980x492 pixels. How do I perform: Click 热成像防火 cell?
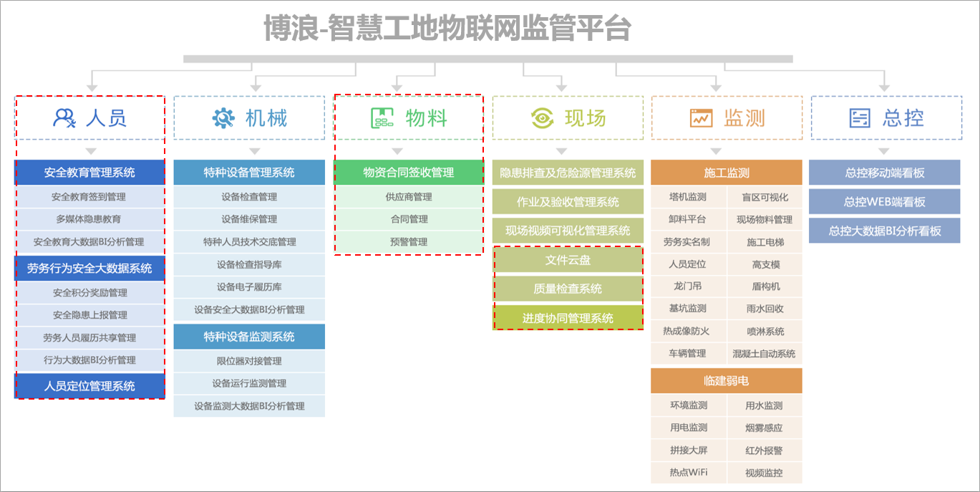pos(688,331)
